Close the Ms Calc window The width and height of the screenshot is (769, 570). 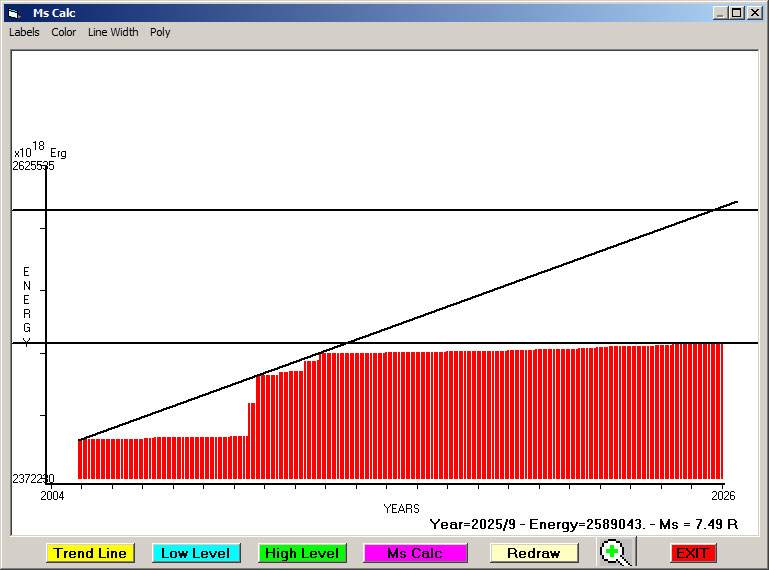[x=755, y=13]
